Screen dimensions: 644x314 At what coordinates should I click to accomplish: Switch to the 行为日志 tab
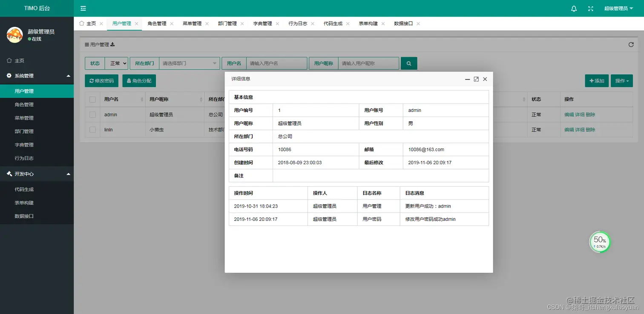point(298,24)
